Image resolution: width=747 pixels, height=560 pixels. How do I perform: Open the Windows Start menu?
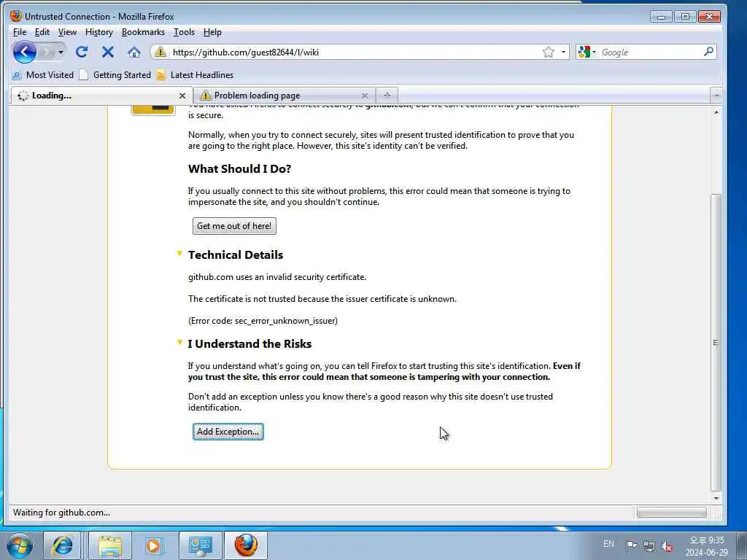[20, 545]
